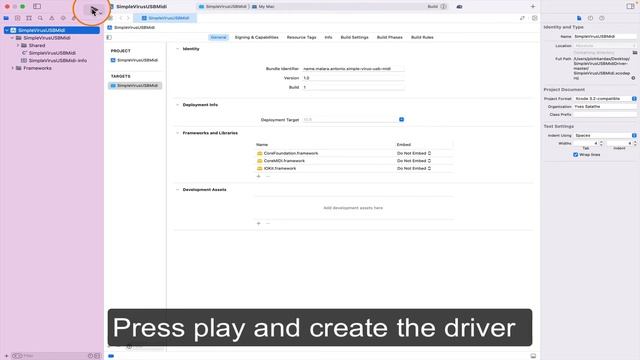Image resolution: width=640 pixels, height=360 pixels.
Task: Remove a framework with the minus icon
Action: 268,176
